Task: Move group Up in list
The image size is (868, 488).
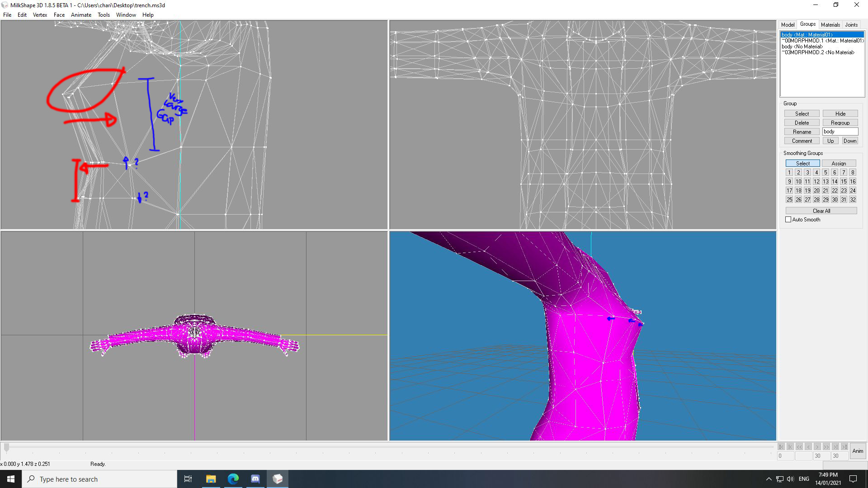Action: [830, 141]
